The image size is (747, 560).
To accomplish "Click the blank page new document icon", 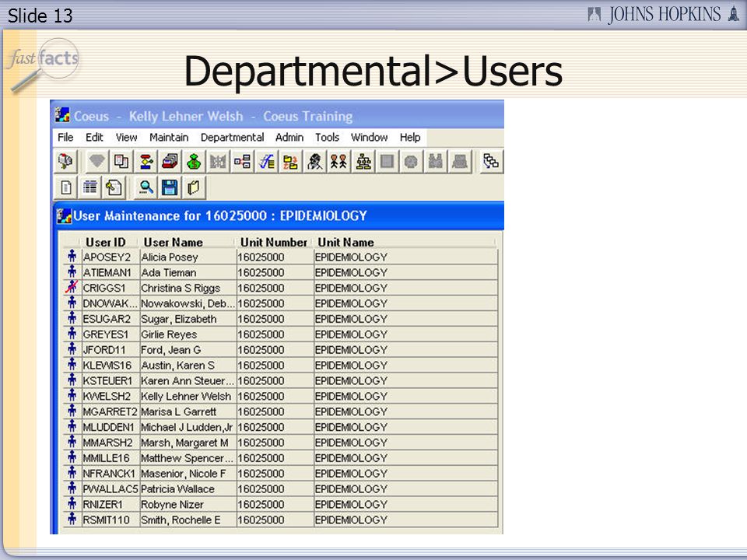I will [x=65, y=187].
